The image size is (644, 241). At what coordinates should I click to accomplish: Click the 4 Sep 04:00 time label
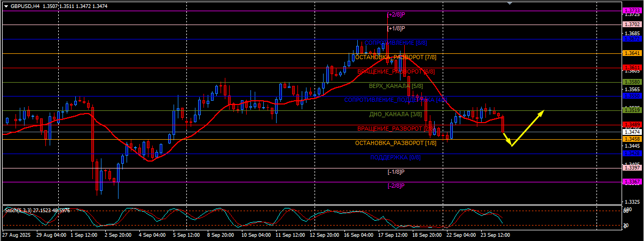(152, 235)
